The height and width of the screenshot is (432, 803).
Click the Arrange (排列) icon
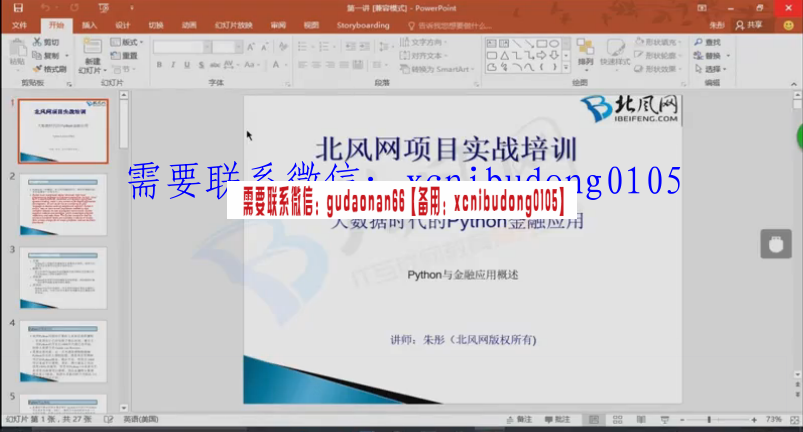click(585, 47)
